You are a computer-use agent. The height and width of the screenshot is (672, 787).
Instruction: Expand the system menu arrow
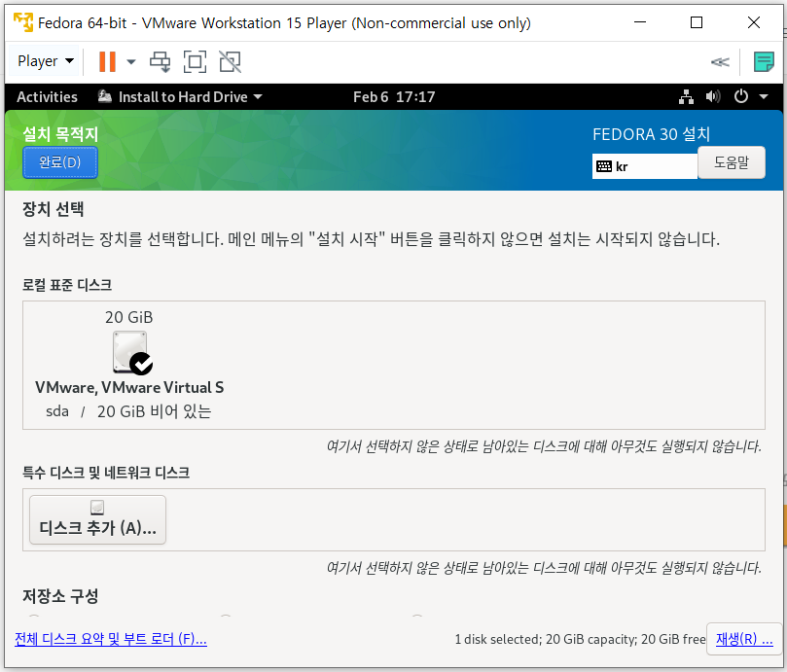764,96
